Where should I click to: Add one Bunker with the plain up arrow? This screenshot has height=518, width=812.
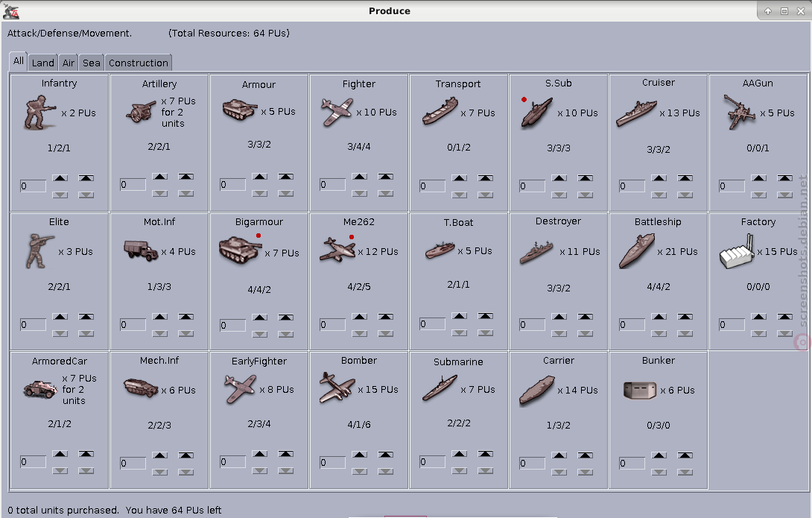659,455
